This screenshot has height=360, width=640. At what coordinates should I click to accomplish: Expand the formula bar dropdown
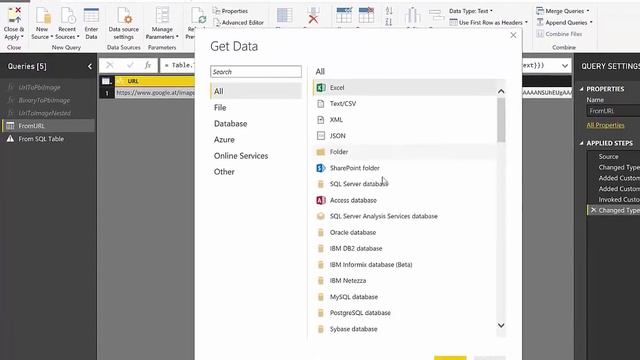point(564,65)
